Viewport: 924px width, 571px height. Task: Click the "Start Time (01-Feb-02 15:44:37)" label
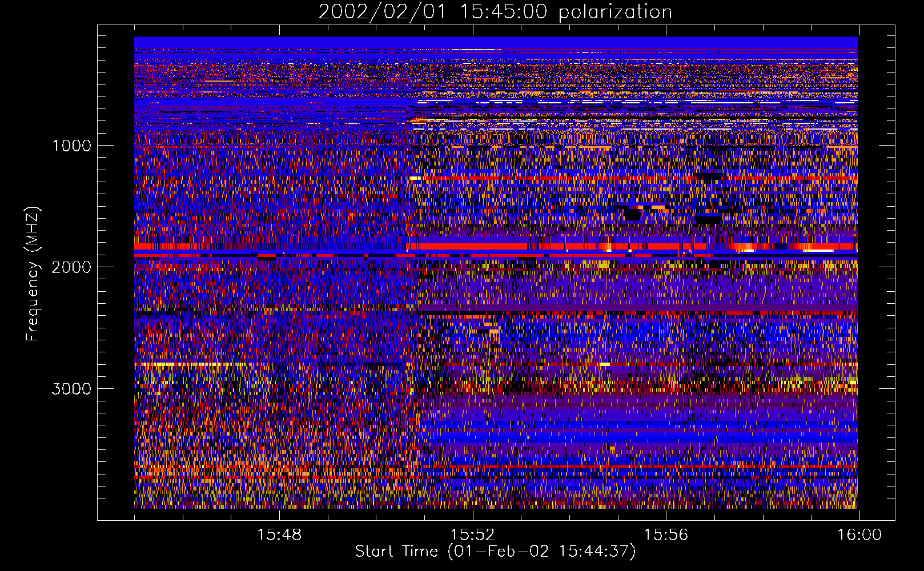coord(495,552)
